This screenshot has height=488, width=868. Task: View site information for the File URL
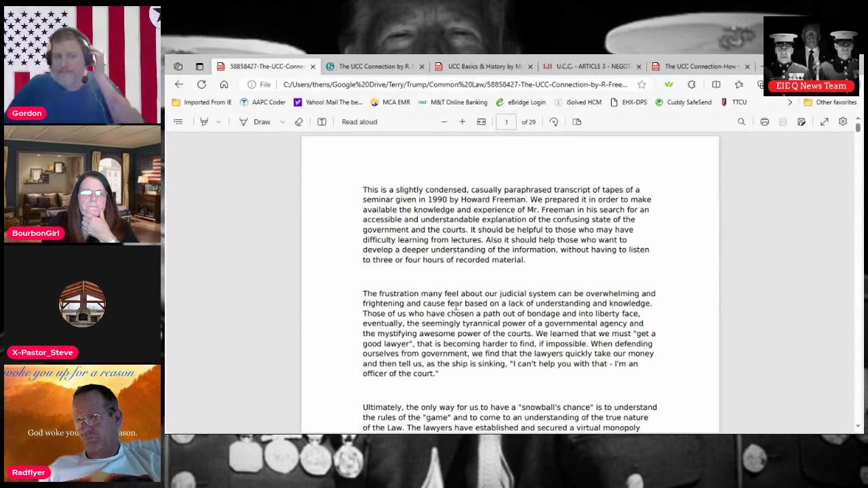[x=259, y=85]
